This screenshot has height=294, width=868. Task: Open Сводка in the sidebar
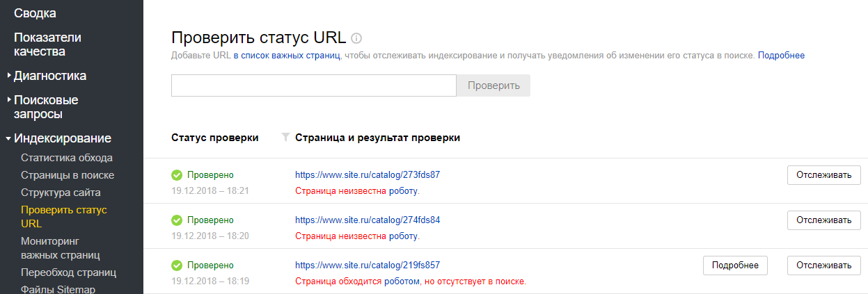coord(35,13)
